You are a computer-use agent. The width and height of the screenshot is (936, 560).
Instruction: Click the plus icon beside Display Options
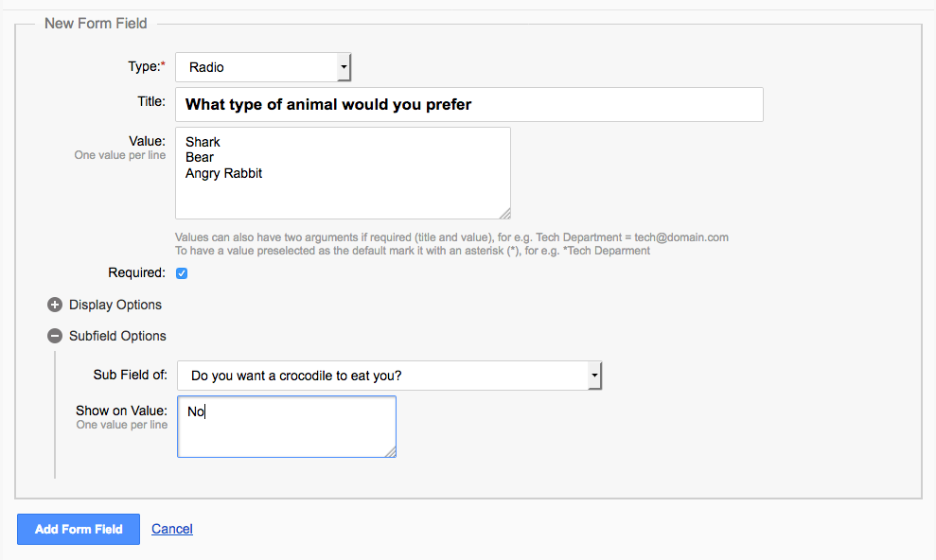[x=55, y=306]
